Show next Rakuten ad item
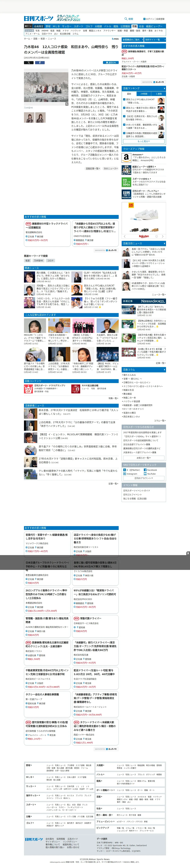Screen dimensions: 190x868 pyautogui.click(x=163, y=236)
